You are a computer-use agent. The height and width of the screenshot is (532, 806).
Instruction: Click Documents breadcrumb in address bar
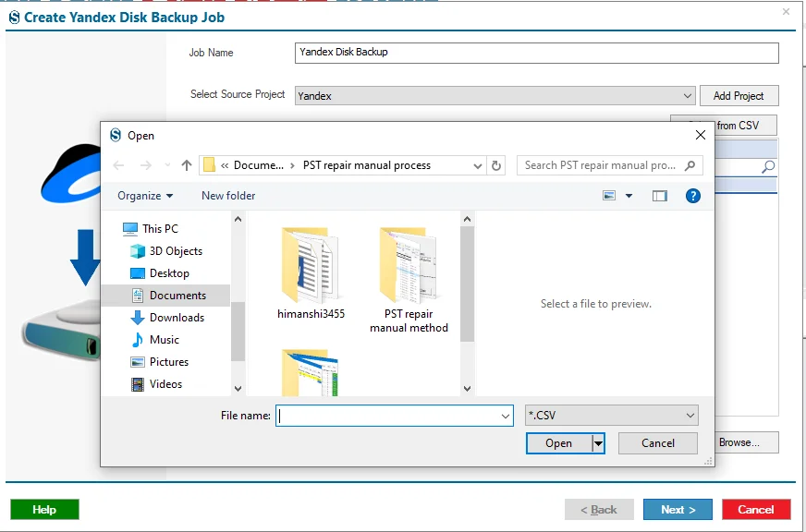pos(258,165)
